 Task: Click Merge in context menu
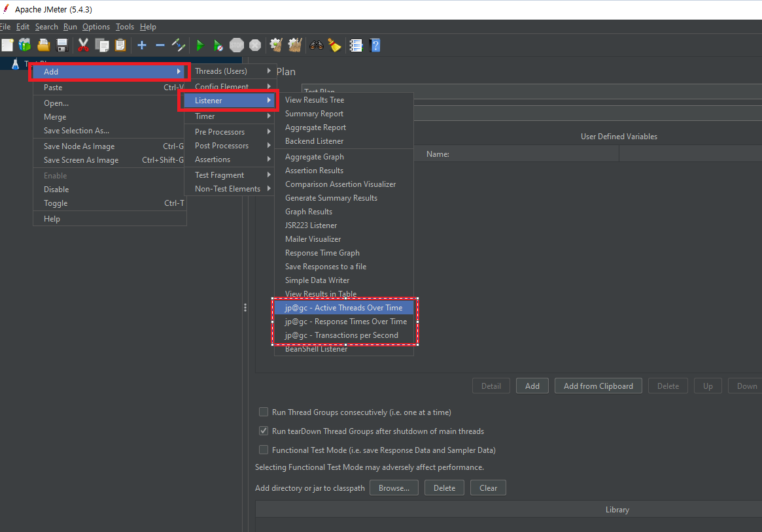click(109, 117)
